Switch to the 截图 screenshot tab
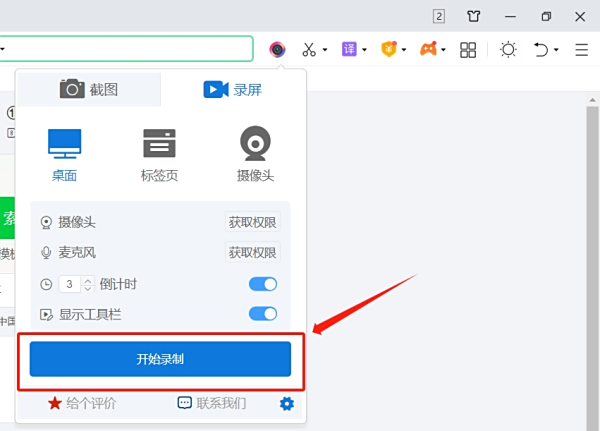 pos(89,90)
